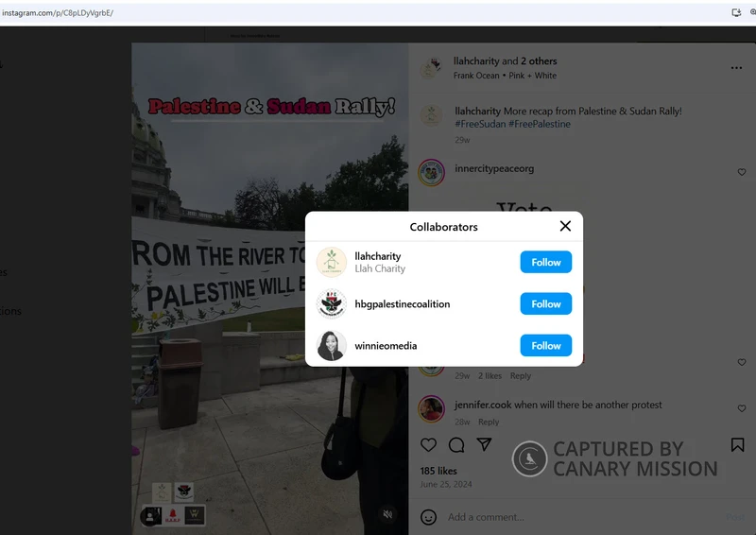The width and height of the screenshot is (756, 535).
Task: Click the '2 likes' count on the comment
Action: 490,376
